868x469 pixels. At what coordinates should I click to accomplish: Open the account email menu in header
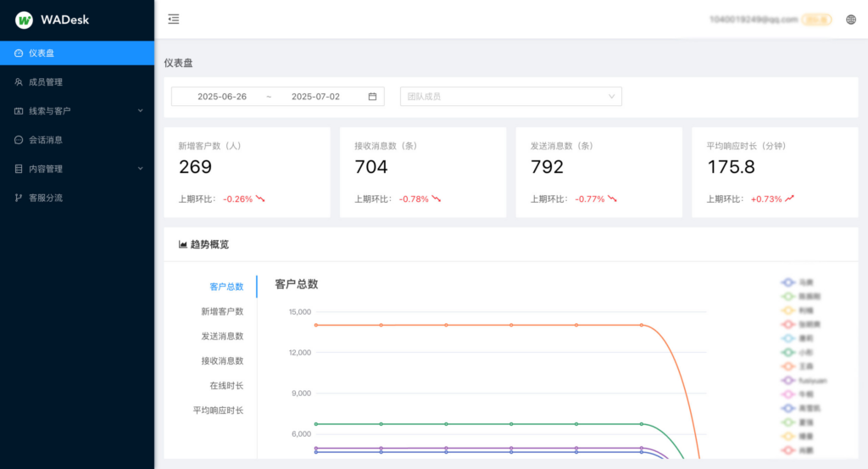(x=754, y=20)
